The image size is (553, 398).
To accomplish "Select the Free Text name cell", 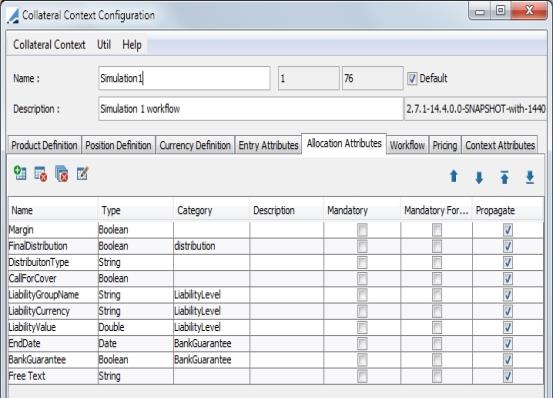I will click(53, 376).
